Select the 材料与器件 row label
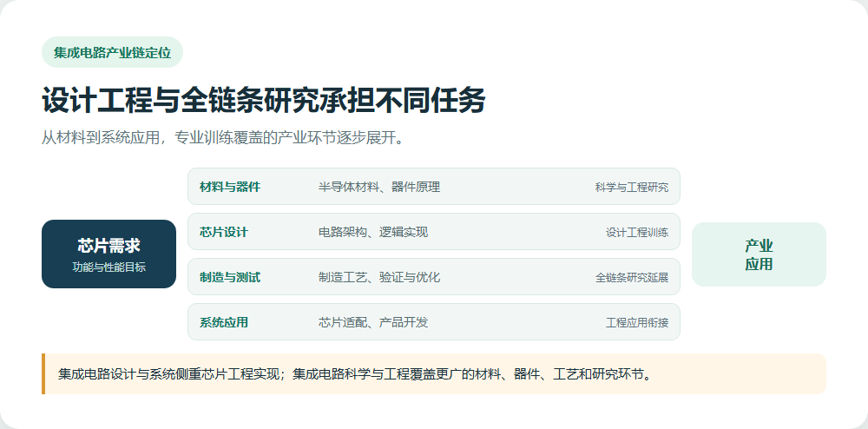The image size is (868, 429). coord(230,187)
